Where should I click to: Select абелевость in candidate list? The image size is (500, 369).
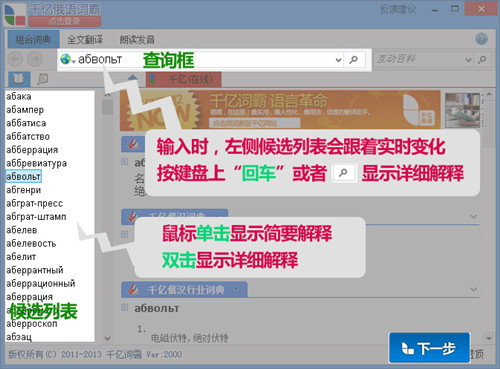pyautogui.click(x=31, y=243)
